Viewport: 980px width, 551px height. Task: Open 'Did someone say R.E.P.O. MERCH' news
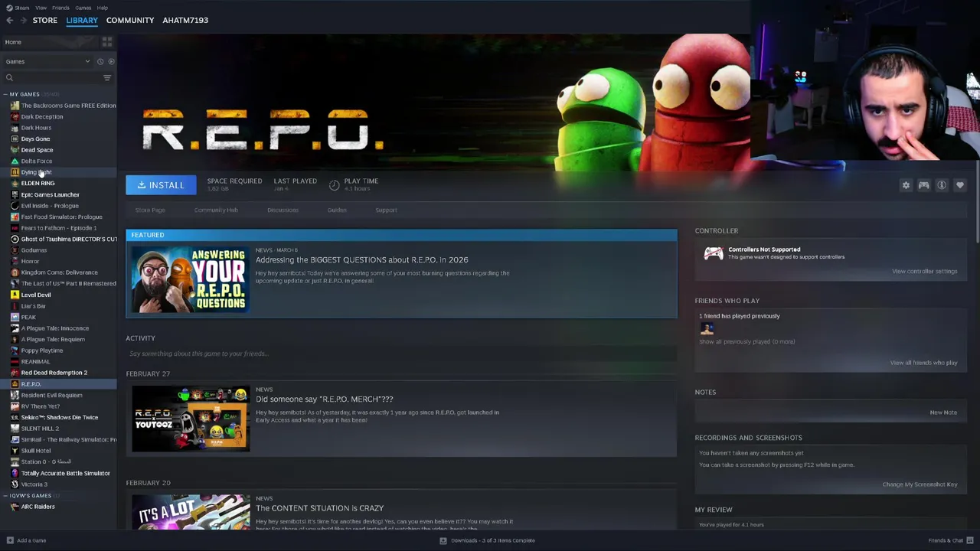(325, 399)
